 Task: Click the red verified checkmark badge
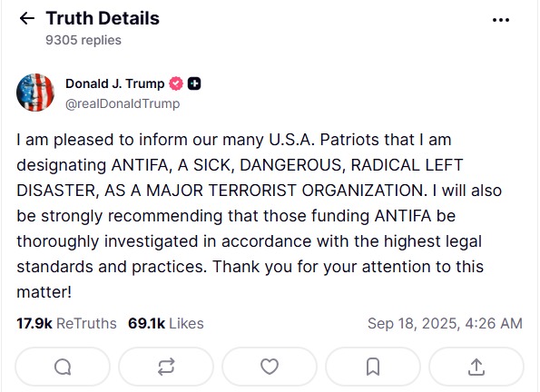tap(176, 83)
